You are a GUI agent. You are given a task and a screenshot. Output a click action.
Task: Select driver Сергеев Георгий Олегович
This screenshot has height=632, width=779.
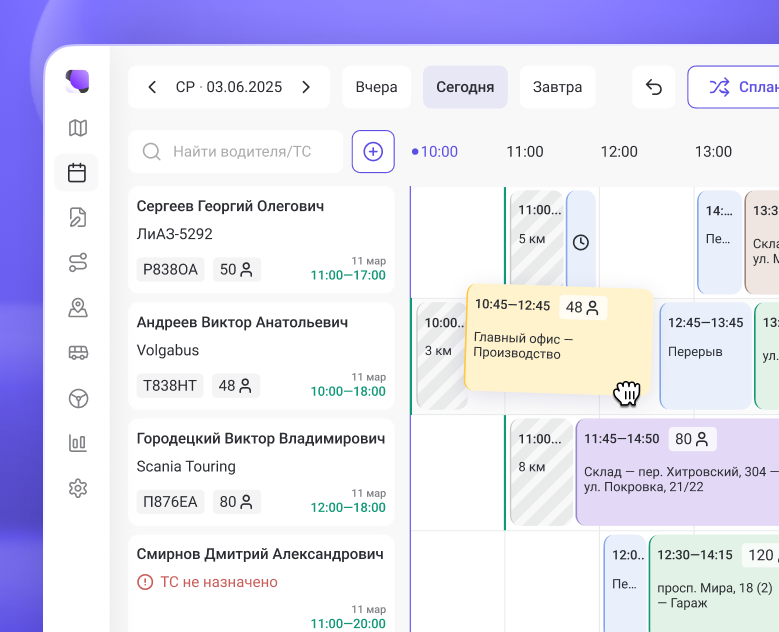[230, 206]
